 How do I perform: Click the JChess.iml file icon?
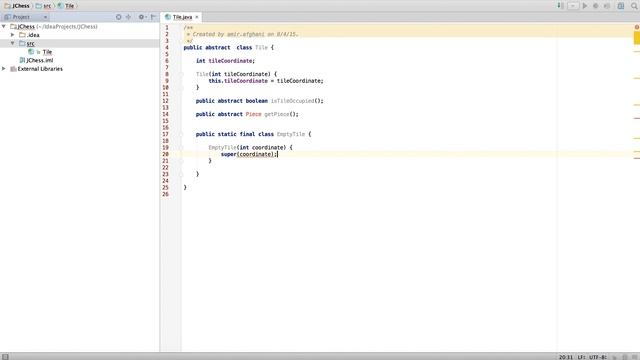click(22, 60)
